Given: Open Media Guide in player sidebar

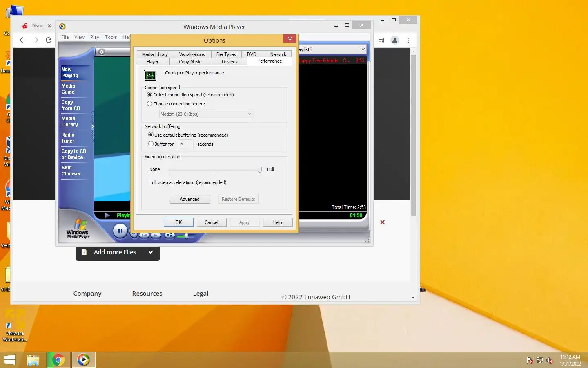Looking at the screenshot, I should (x=68, y=89).
